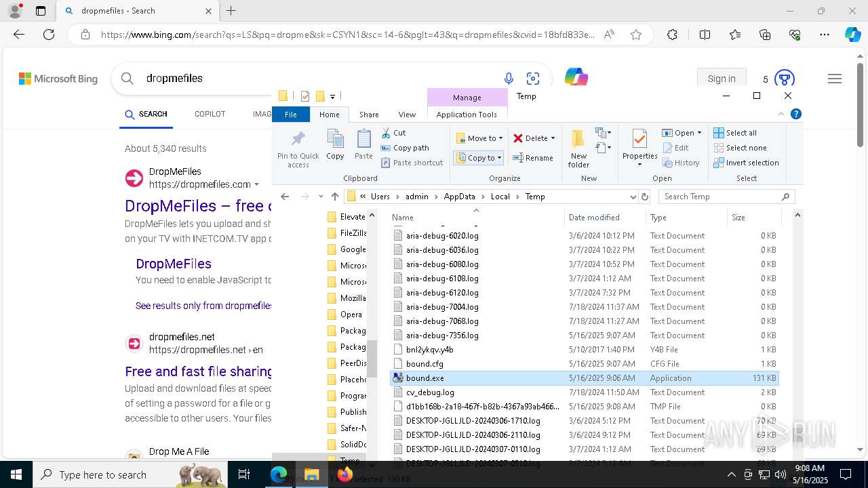
Task: Create a New folder
Action: click(578, 148)
